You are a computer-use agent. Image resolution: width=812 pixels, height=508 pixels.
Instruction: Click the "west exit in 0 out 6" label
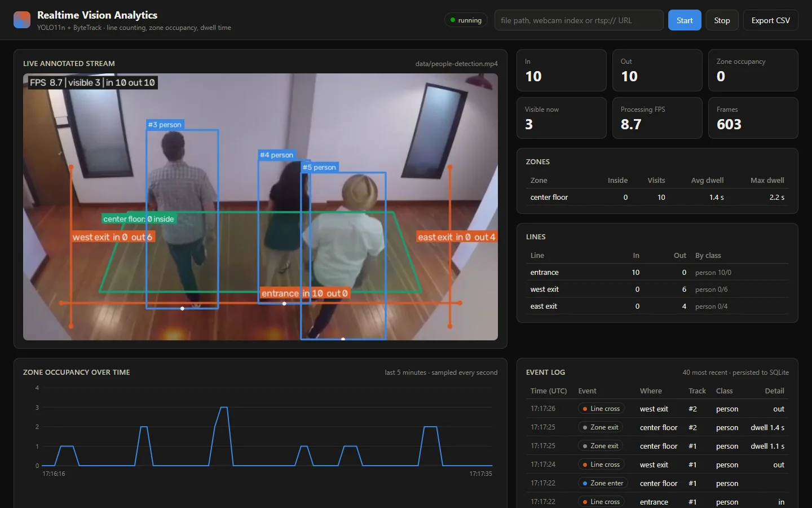[x=113, y=237]
